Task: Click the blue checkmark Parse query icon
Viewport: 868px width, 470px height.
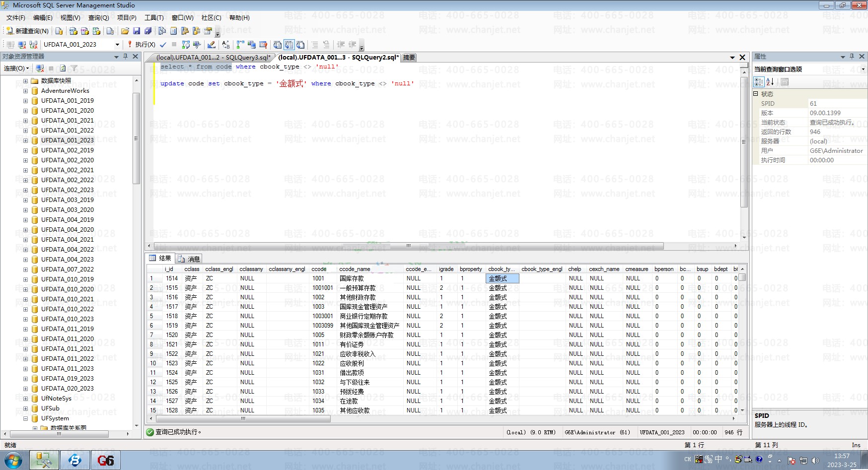Action: pos(163,44)
